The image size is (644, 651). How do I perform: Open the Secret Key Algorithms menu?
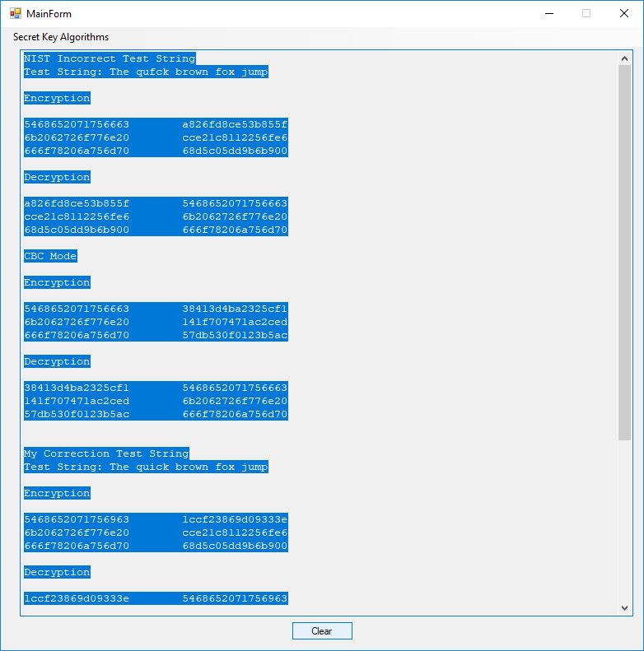point(61,37)
